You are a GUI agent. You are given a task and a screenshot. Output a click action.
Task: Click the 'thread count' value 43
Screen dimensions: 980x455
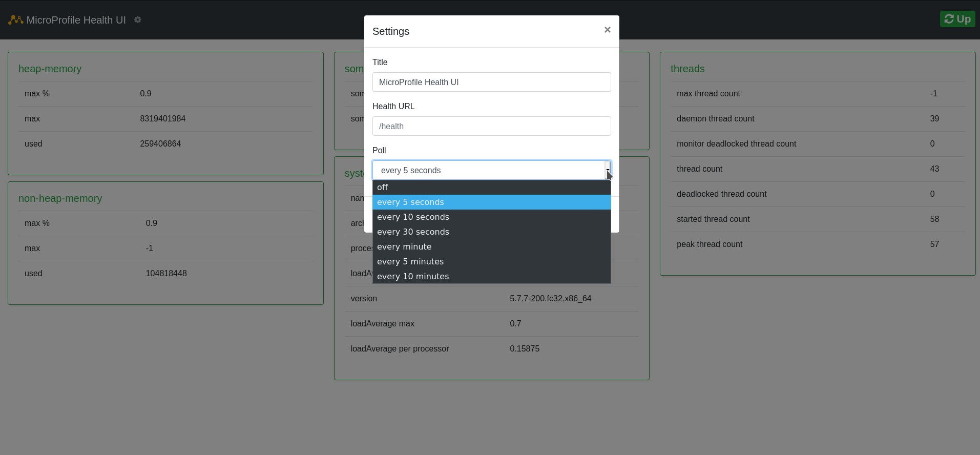(934, 169)
